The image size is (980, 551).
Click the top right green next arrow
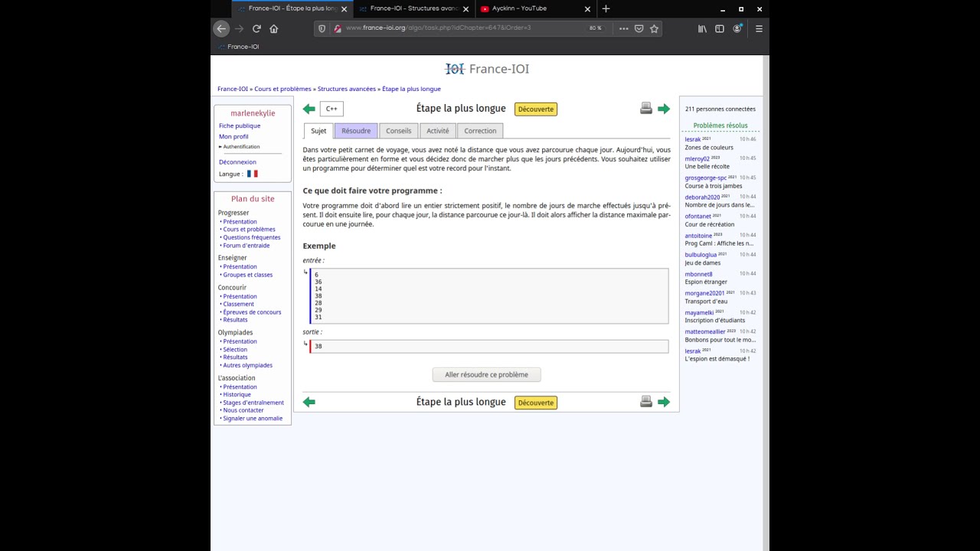[x=664, y=109]
